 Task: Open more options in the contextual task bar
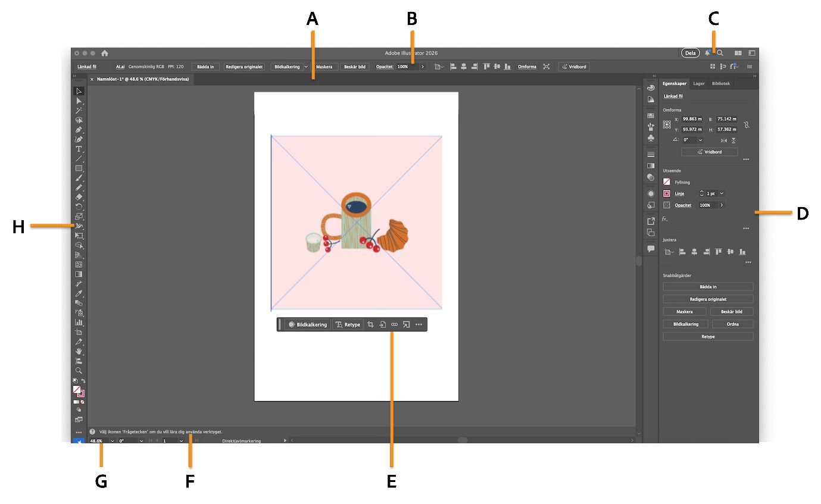(419, 324)
